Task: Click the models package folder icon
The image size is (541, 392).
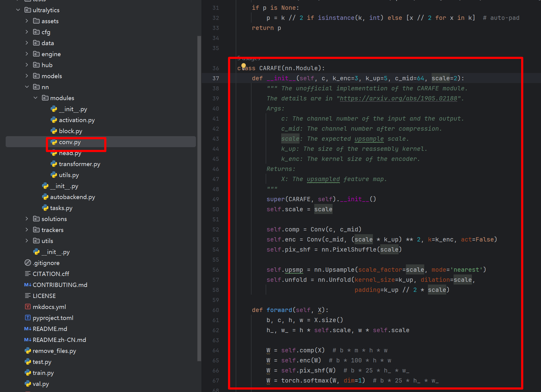Action: tap(36, 76)
